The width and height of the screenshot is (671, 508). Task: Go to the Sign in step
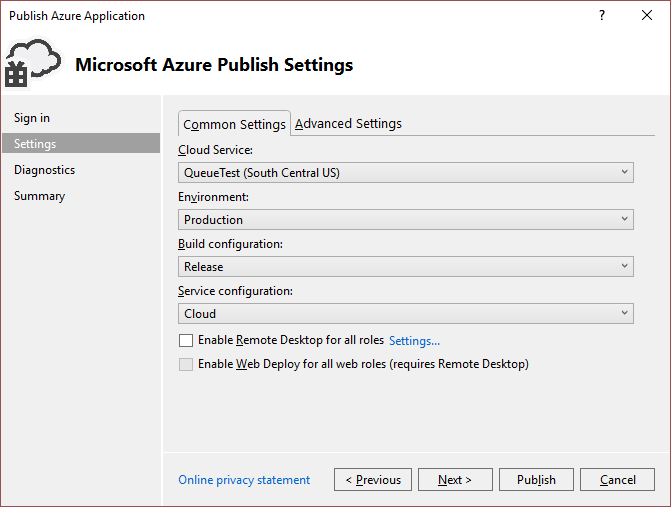tap(32, 118)
